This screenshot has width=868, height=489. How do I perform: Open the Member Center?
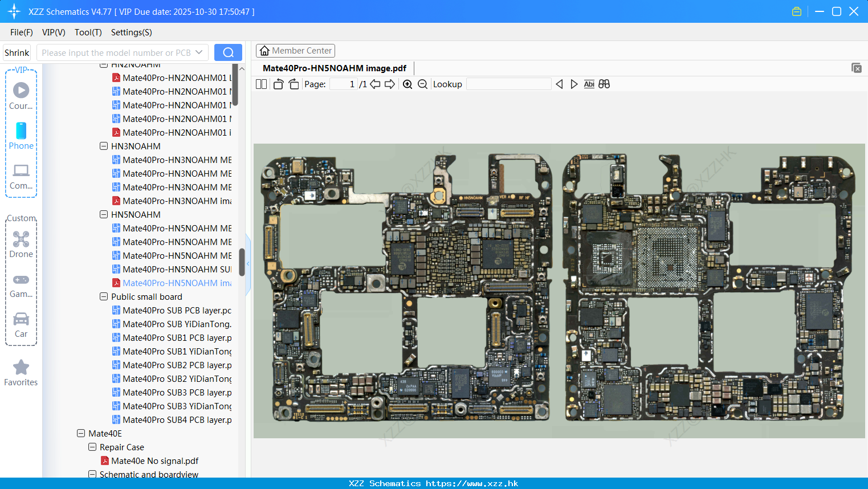coord(295,51)
